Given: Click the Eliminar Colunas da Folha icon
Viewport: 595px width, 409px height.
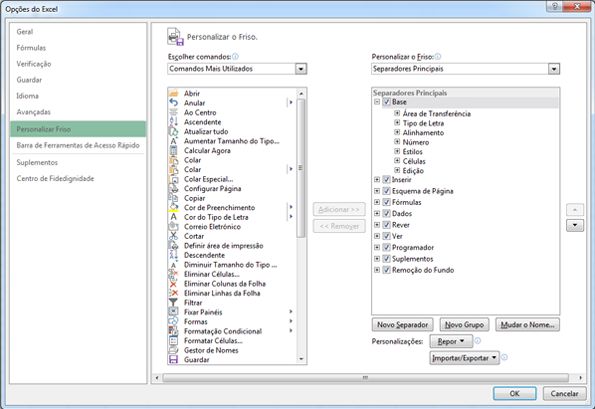Looking at the screenshot, I should (173, 283).
